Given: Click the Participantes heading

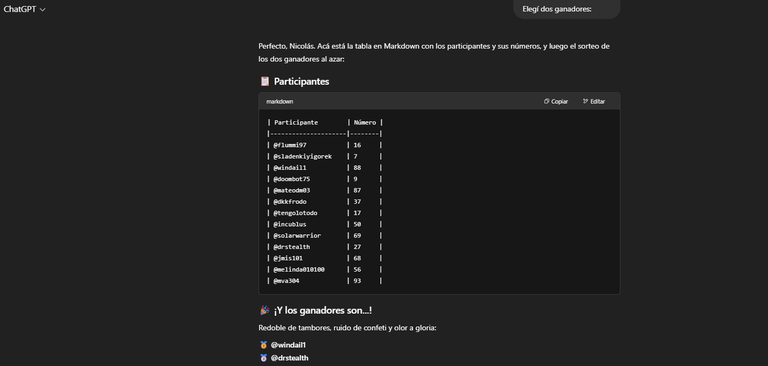Looking at the screenshot, I should (301, 81).
